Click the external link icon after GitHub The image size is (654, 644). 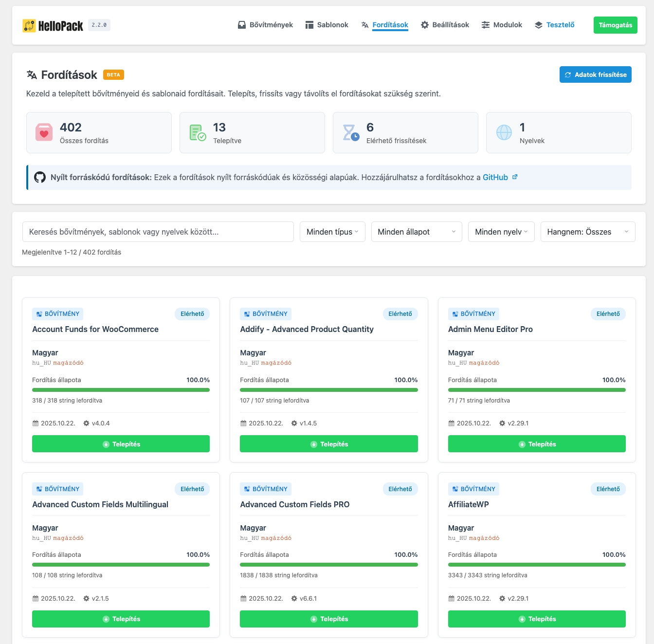515,177
